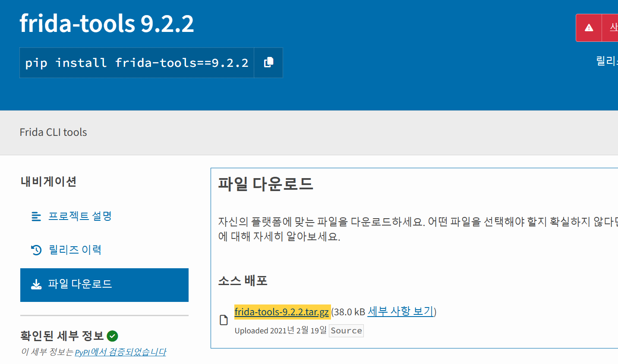Click the red warning triangle icon

coord(589,28)
